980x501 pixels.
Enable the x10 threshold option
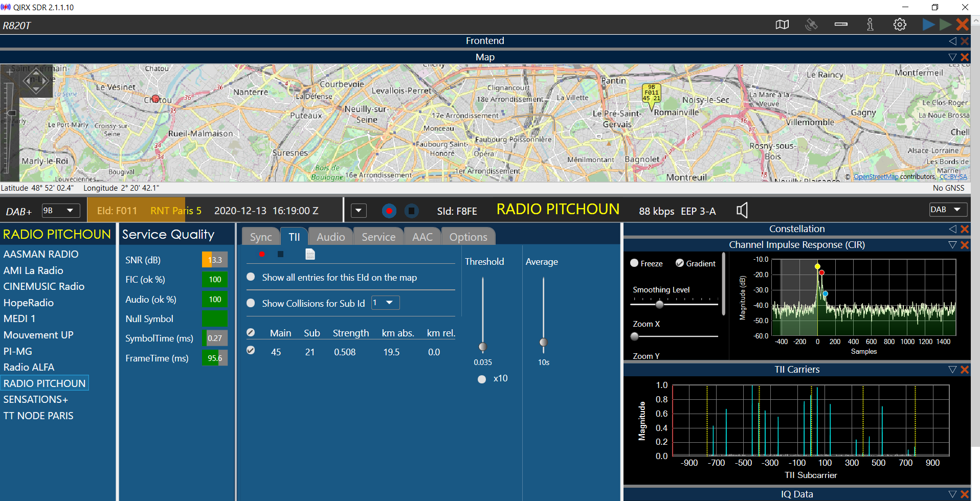click(x=482, y=379)
